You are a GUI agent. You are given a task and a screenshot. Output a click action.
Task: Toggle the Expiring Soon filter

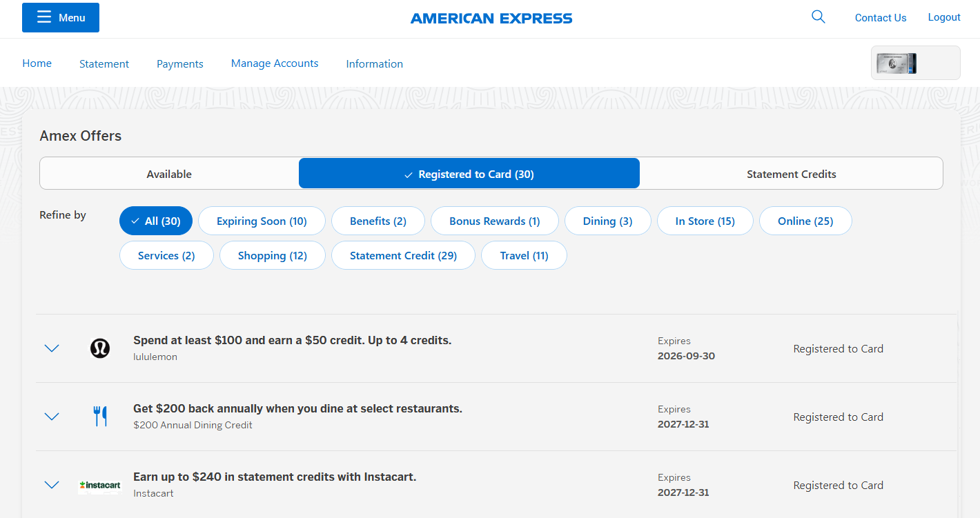(x=262, y=221)
